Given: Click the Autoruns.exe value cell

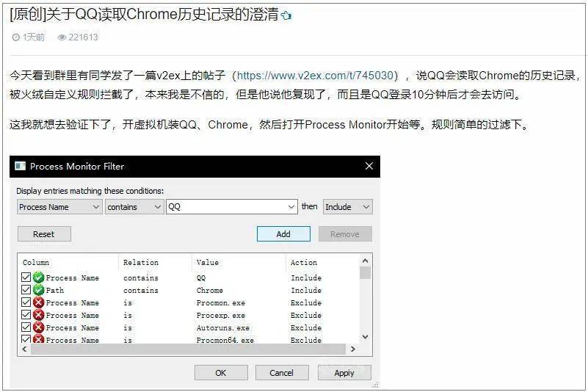Looking at the screenshot, I should coord(222,328).
